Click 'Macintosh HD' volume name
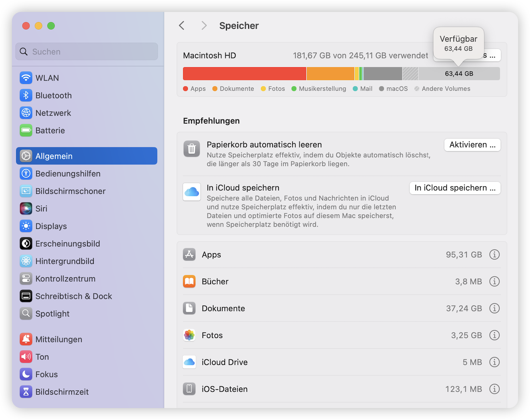530x420 pixels. tap(209, 56)
